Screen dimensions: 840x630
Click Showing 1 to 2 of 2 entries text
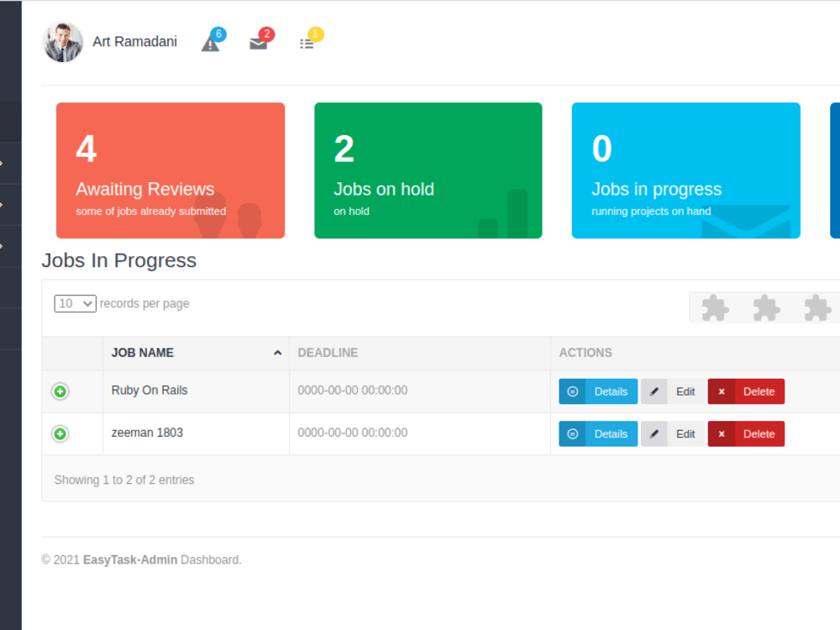pos(124,480)
